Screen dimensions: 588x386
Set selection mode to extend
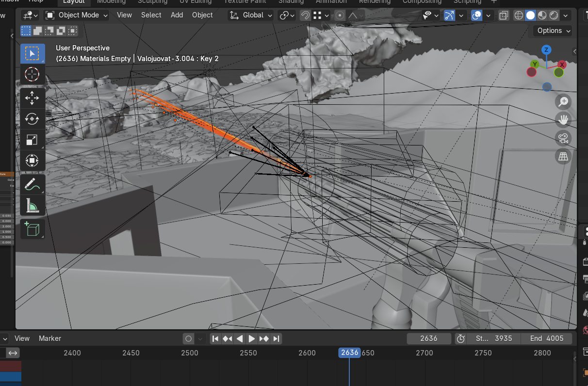pyautogui.click(x=37, y=31)
